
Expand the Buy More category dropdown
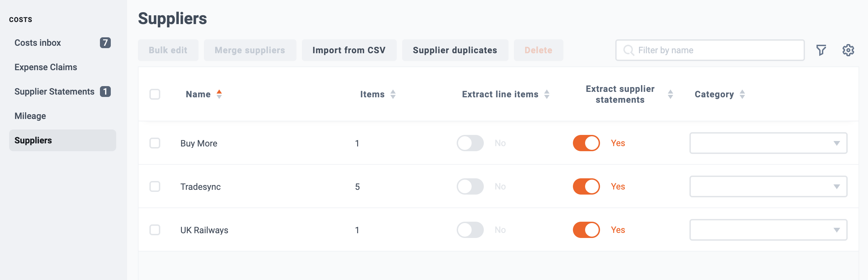tap(768, 143)
